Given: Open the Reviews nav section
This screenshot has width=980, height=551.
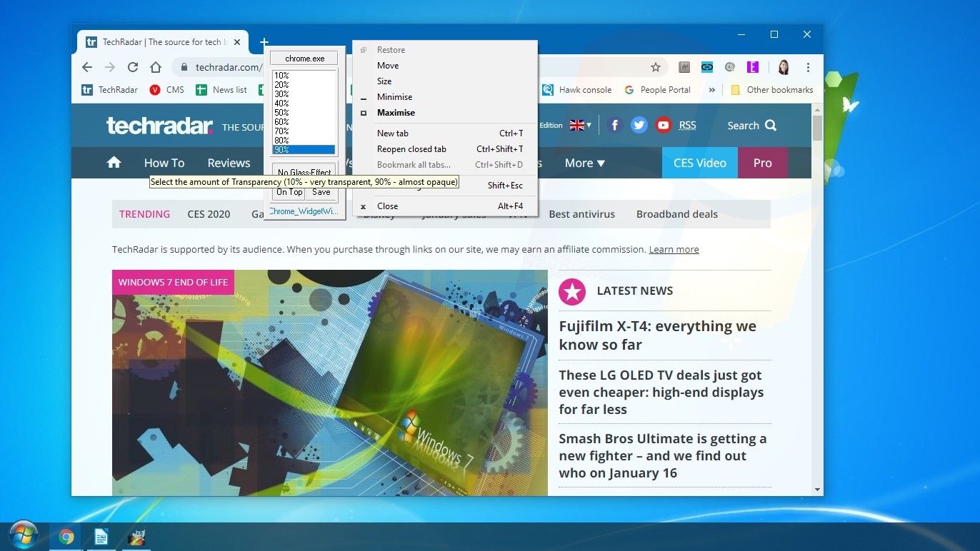Looking at the screenshot, I should click(x=229, y=163).
